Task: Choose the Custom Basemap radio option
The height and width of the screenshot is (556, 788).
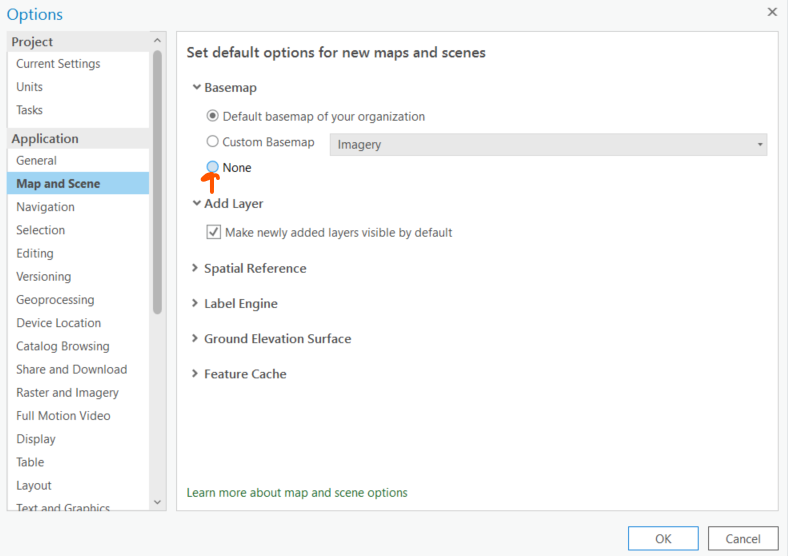Action: tap(212, 142)
